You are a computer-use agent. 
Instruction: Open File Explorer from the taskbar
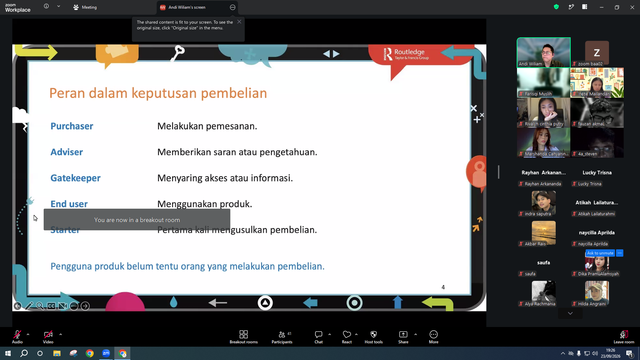pos(57,353)
